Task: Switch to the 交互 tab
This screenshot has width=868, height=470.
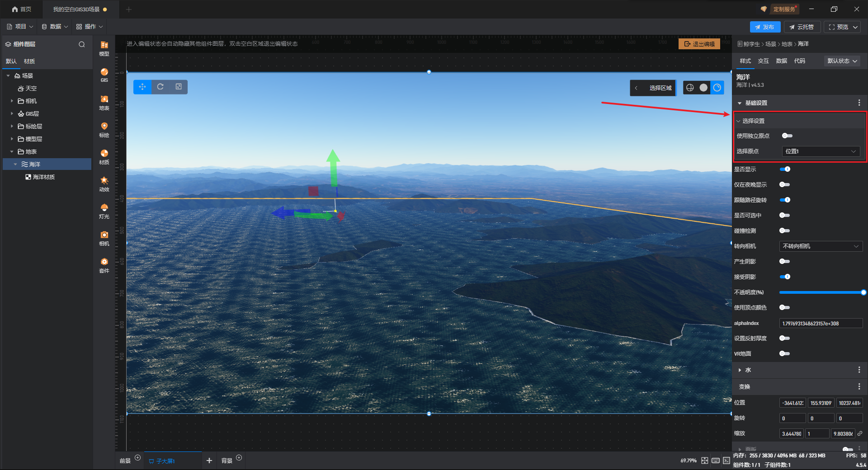Action: tap(764, 61)
